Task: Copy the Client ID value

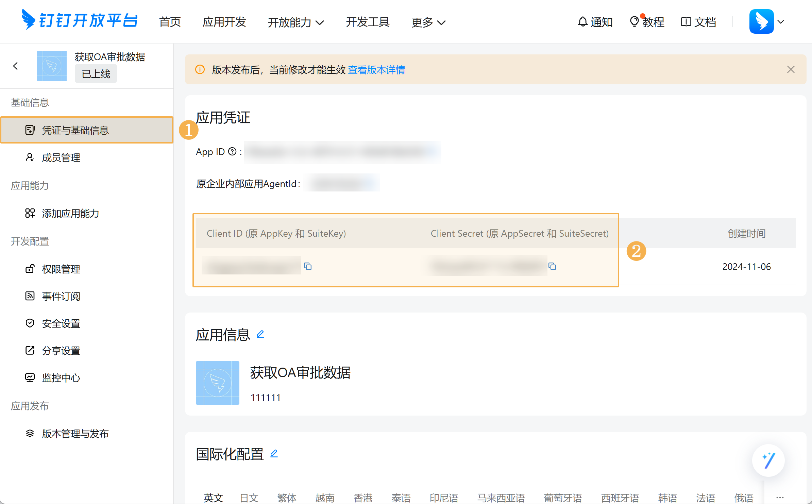Action: click(308, 266)
